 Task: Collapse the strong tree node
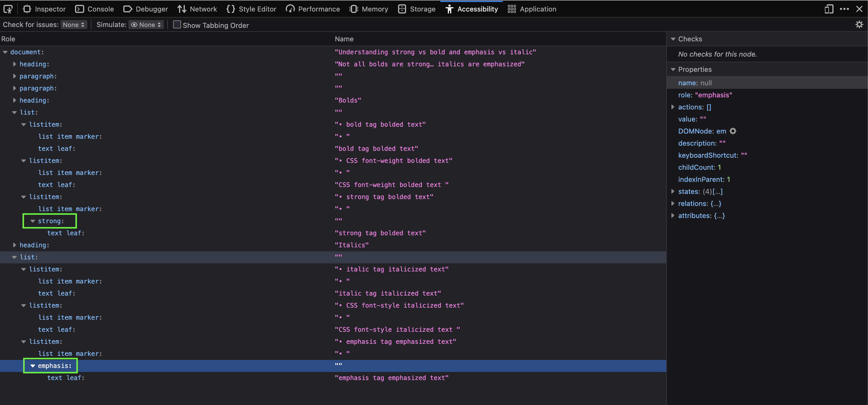pos(33,221)
